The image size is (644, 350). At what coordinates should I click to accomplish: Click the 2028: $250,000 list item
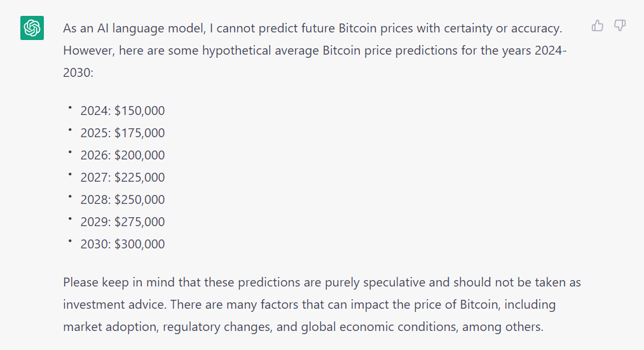coord(122,200)
